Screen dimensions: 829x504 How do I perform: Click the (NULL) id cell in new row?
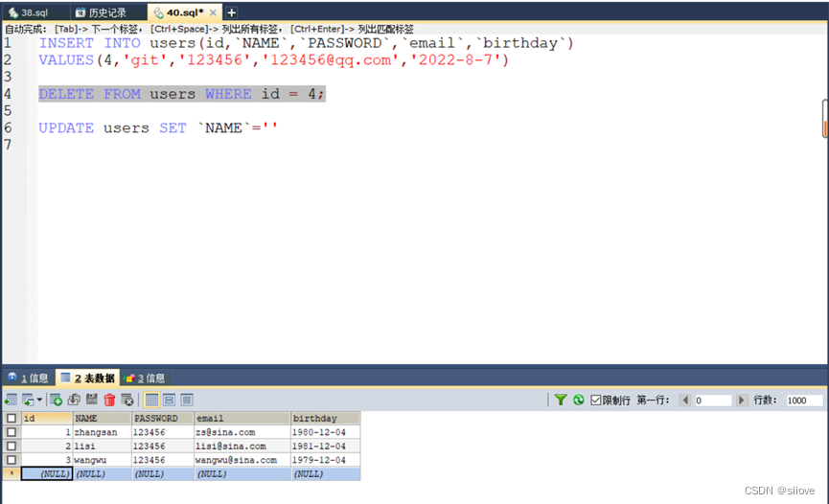[47, 474]
